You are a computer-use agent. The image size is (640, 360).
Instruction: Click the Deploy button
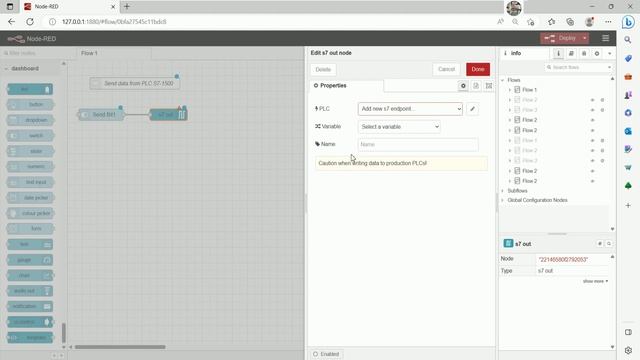[x=561, y=38]
